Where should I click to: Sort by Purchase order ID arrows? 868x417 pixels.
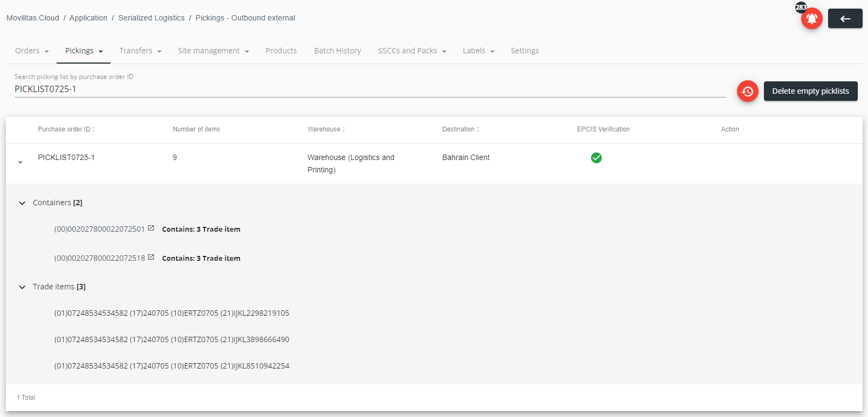tap(94, 129)
